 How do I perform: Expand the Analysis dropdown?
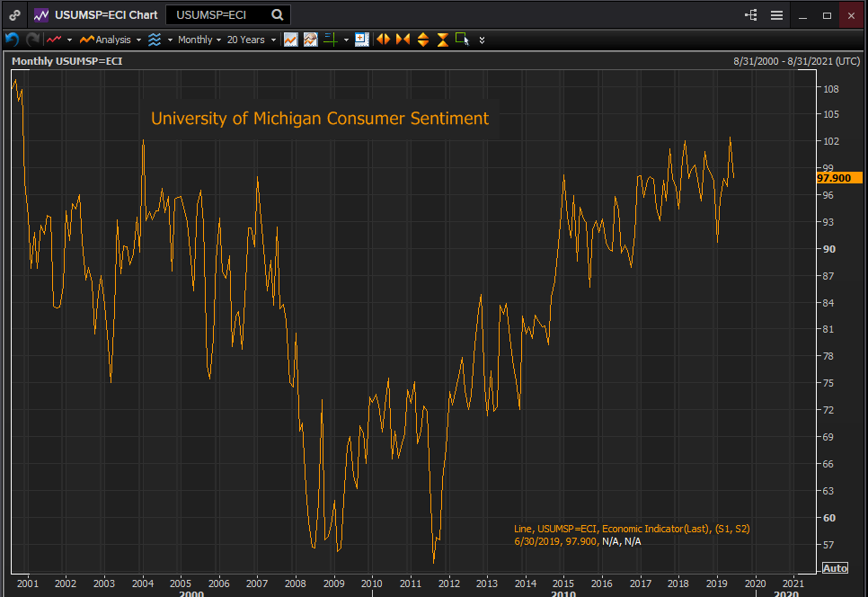click(x=110, y=40)
